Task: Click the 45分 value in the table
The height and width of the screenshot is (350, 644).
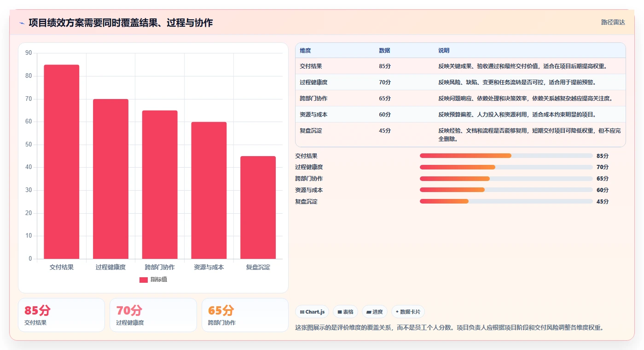Action: [x=385, y=131]
